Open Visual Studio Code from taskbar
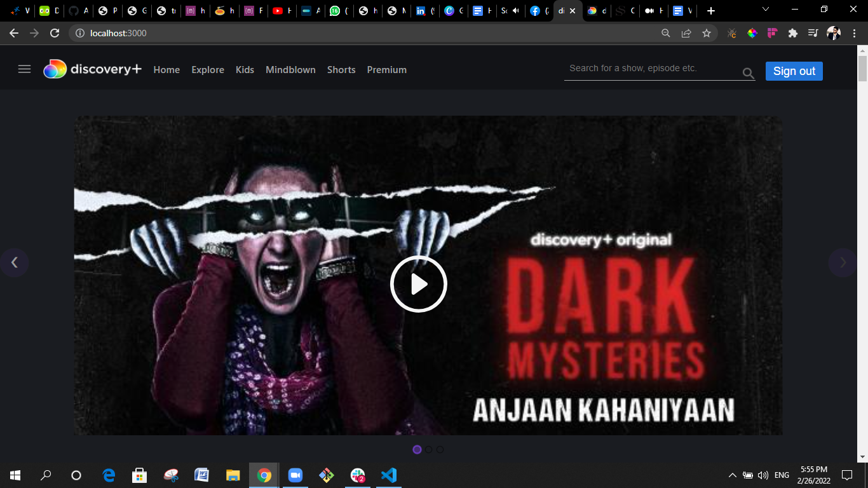The image size is (868, 488). click(x=389, y=475)
